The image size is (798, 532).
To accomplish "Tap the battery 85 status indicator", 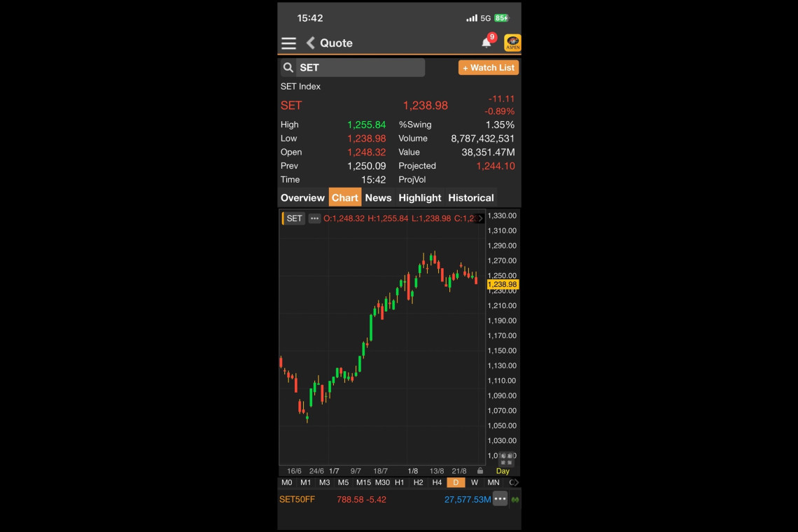I will pos(502,18).
